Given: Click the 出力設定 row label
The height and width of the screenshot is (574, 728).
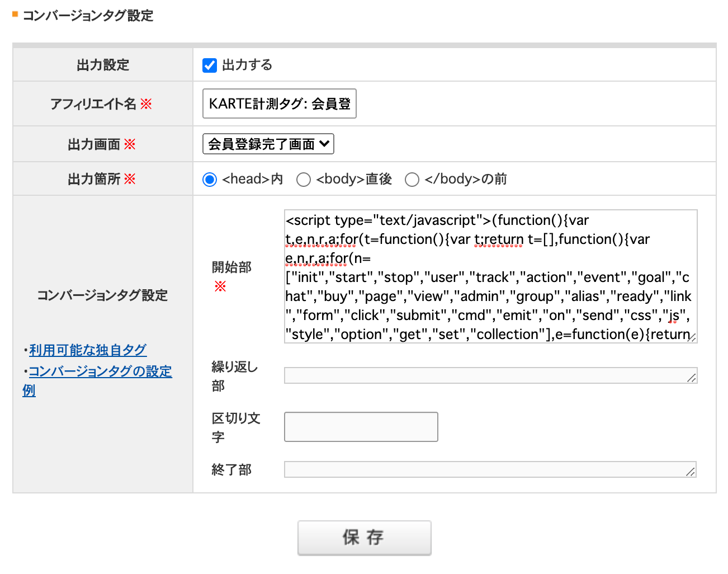Looking at the screenshot, I should [103, 65].
